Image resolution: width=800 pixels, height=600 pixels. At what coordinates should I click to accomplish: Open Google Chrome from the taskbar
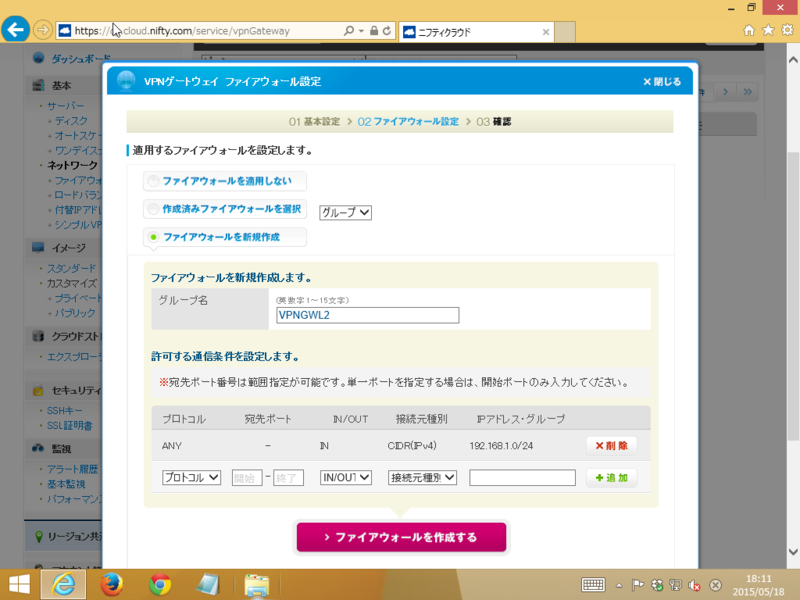(x=160, y=585)
